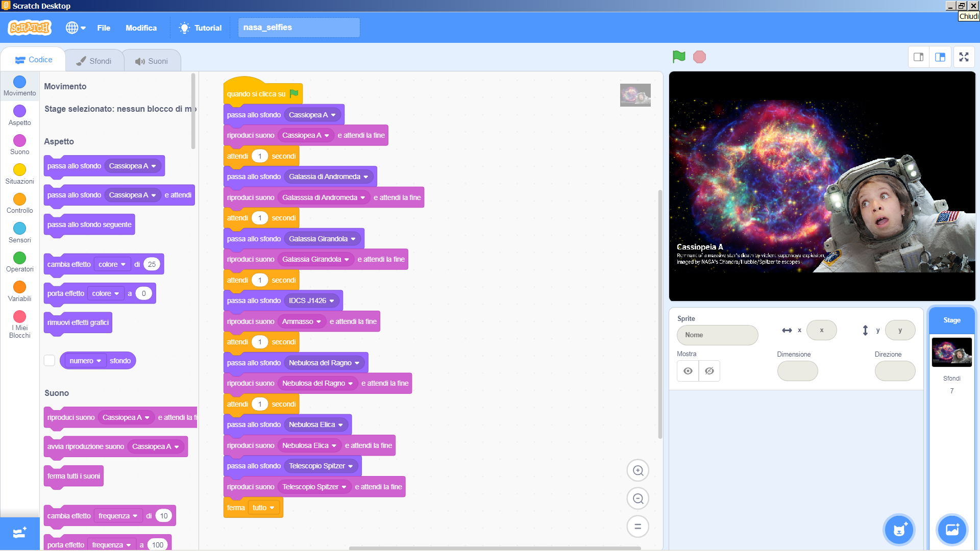Click the passa allo sfondo seguente block
Image resolution: width=980 pixels, height=551 pixels.
coord(89,224)
